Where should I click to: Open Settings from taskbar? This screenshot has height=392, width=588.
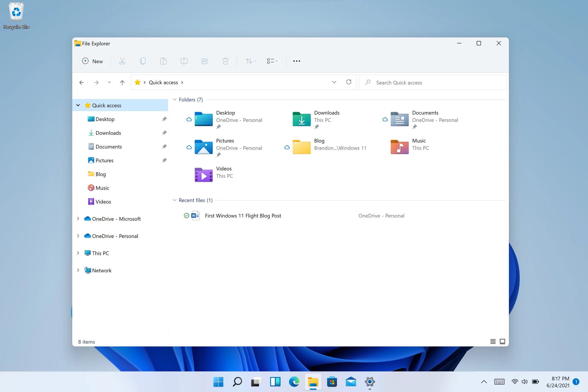pyautogui.click(x=370, y=381)
